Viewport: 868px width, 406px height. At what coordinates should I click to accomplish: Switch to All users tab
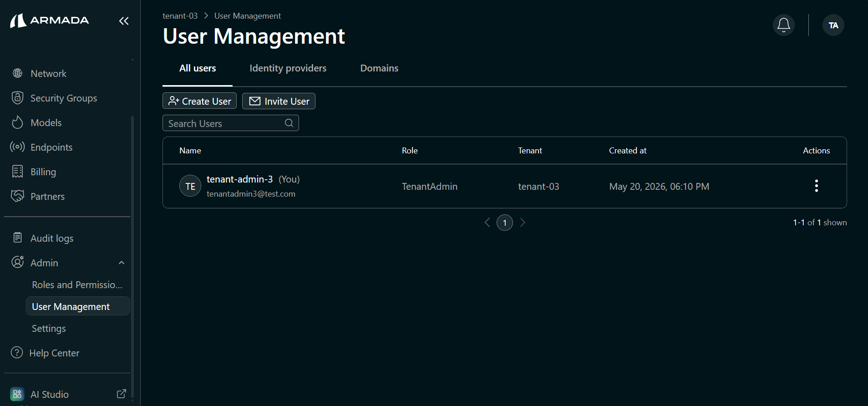coord(198,69)
